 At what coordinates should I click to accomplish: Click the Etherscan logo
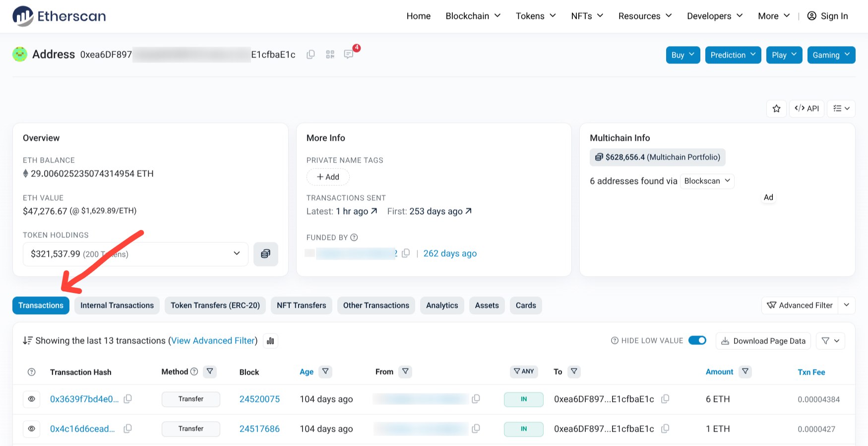(x=59, y=16)
